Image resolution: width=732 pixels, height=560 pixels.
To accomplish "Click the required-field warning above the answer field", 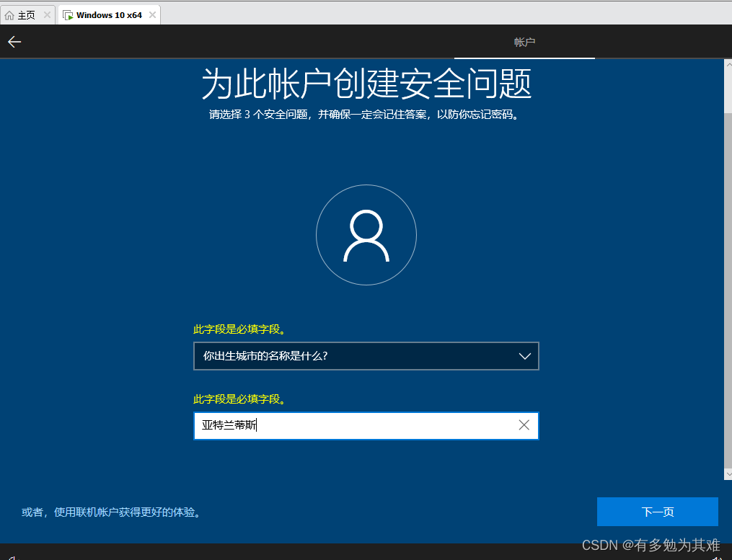I will (x=239, y=399).
